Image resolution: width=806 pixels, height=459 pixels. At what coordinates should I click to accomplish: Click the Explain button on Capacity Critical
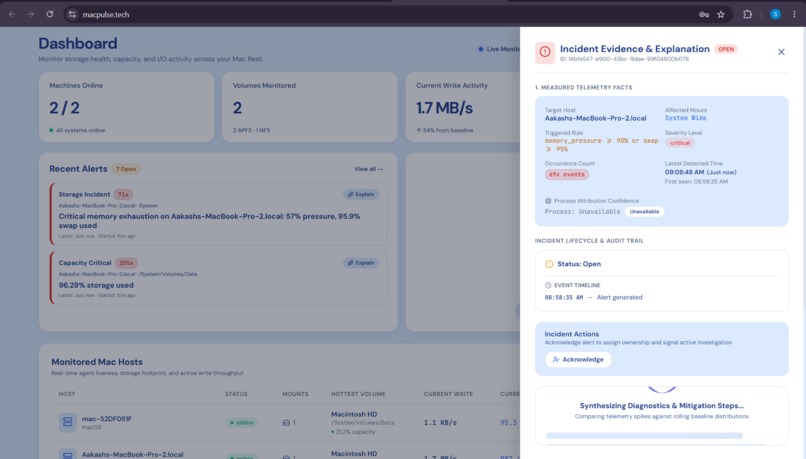[x=361, y=263]
